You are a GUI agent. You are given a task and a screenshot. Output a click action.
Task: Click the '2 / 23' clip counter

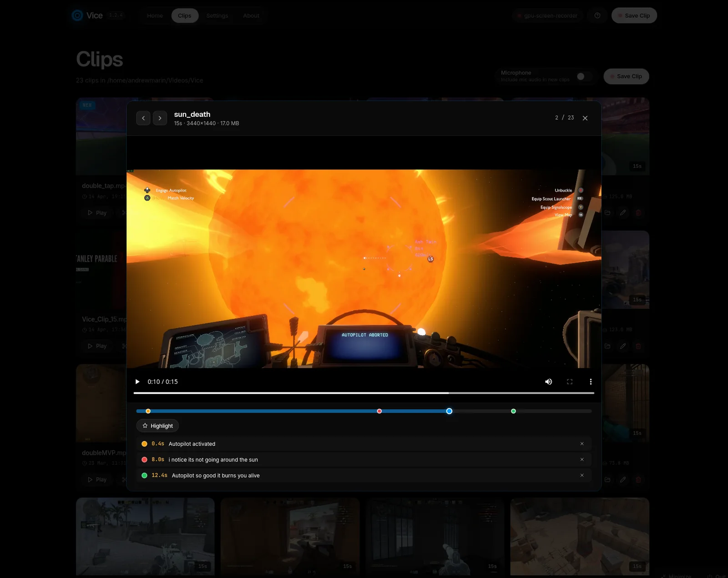564,118
